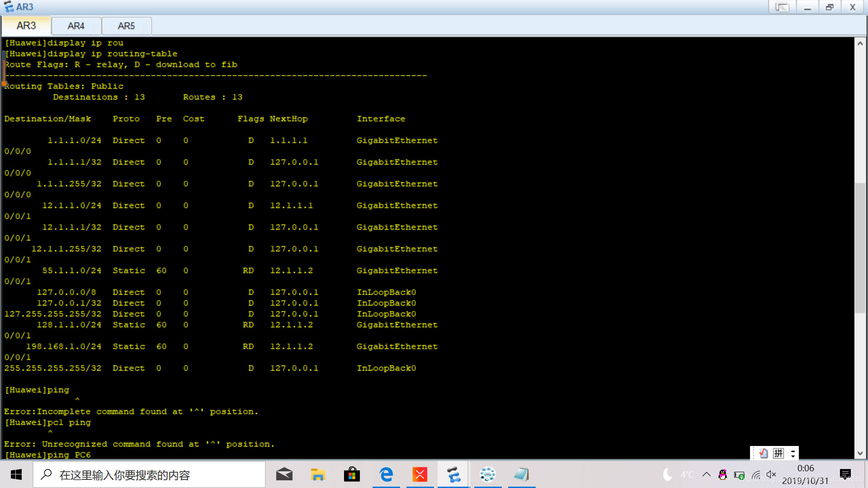Image resolution: width=868 pixels, height=488 pixels.
Task: Expand hidden system tray icons
Action: coord(706,474)
